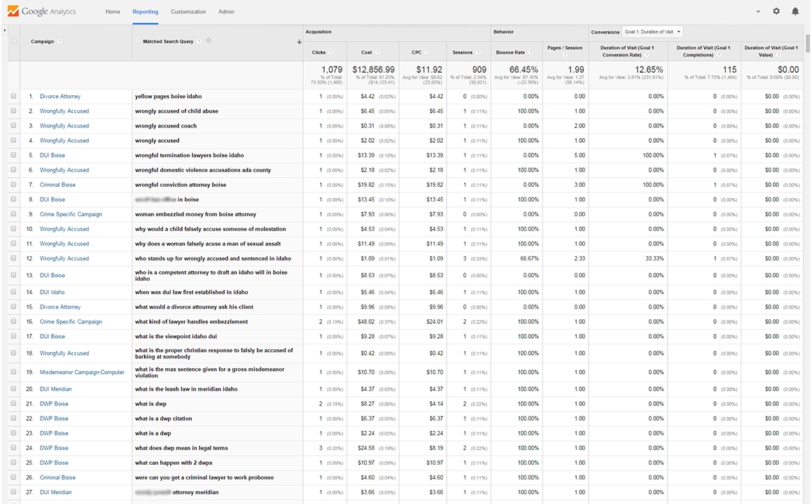The image size is (812, 504).
Task: Click the 33.33% conversion rate cell
Action: point(654,258)
